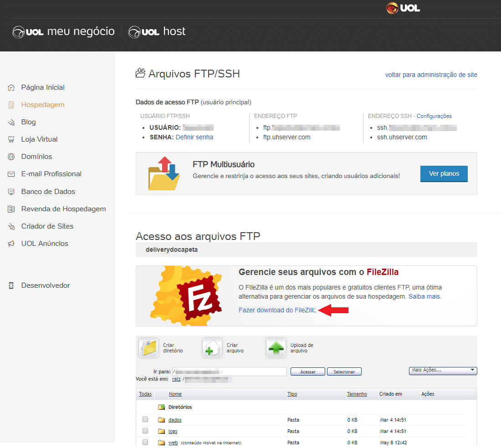501x448 pixels.
Task: Click the Revenda de Hospedagem icon
Action: tap(11, 209)
